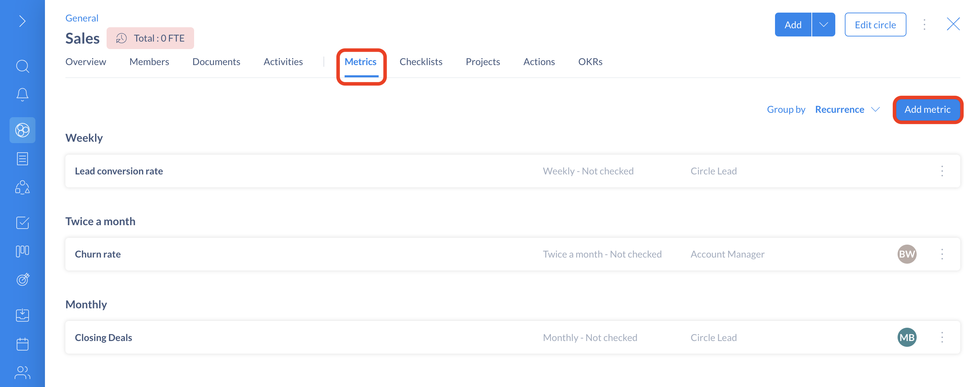Click the blue Add button
Viewport: 980px width, 387px height.
click(x=793, y=25)
